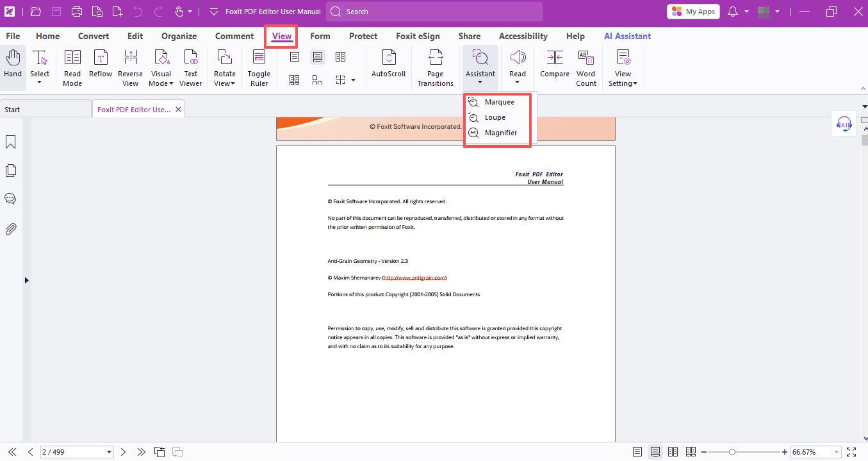Click the create blank page icon

click(117, 12)
